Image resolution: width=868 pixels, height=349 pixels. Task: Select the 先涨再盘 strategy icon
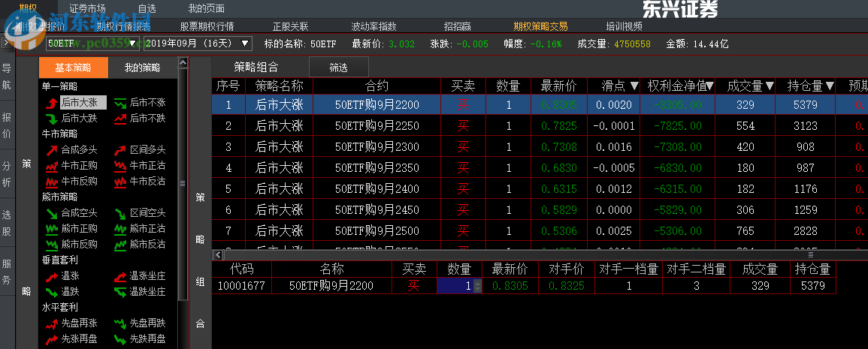point(51,338)
